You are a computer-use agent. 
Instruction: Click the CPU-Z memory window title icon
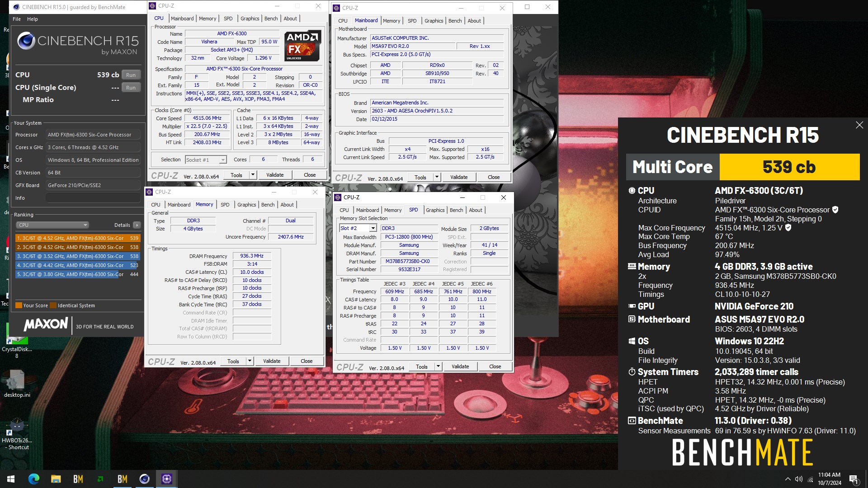150,192
